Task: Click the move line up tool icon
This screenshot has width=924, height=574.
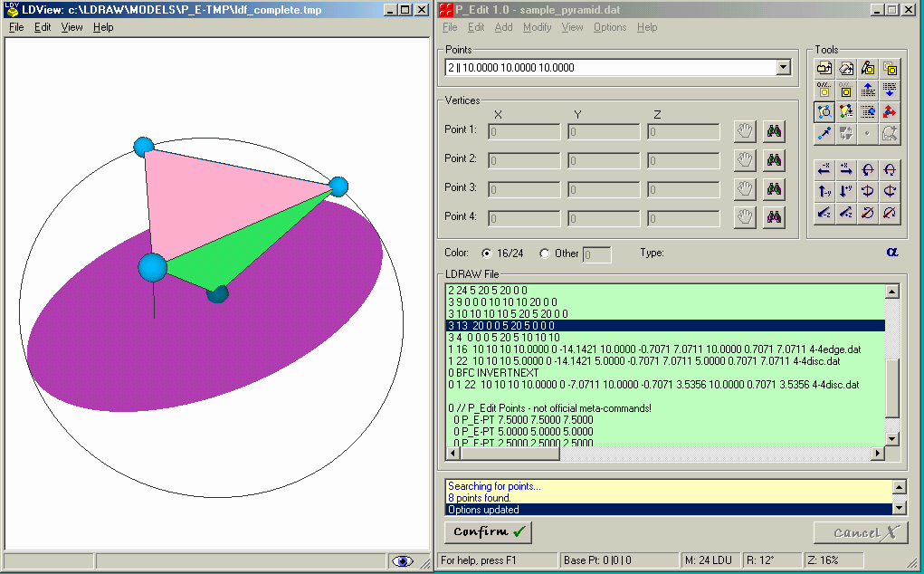Action: (x=867, y=90)
